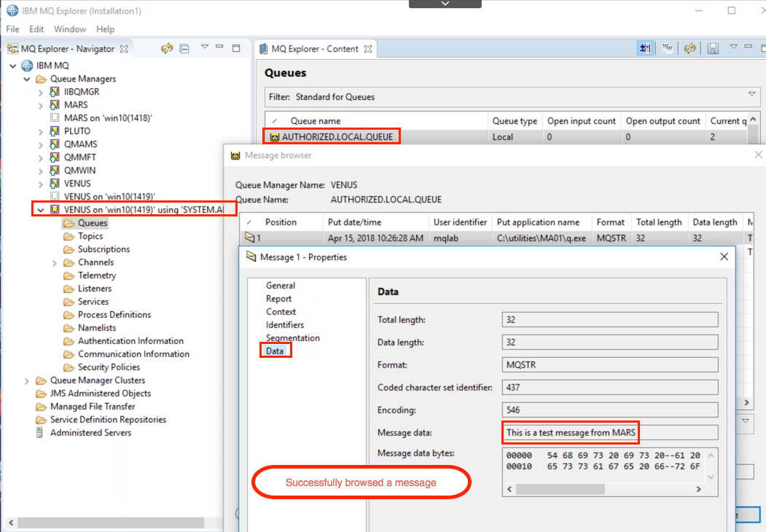Open the Security Policies folder
The width and height of the screenshot is (766, 532).
pos(109,367)
